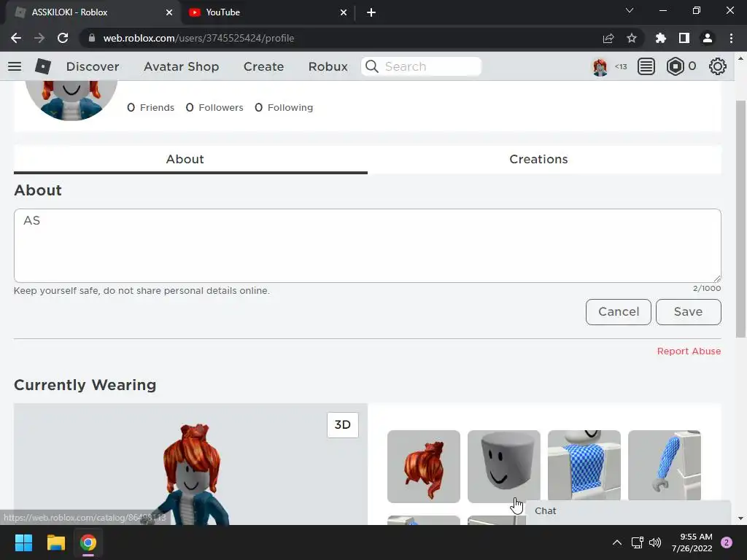
Task: Open a new browser tab
Action: click(x=371, y=12)
